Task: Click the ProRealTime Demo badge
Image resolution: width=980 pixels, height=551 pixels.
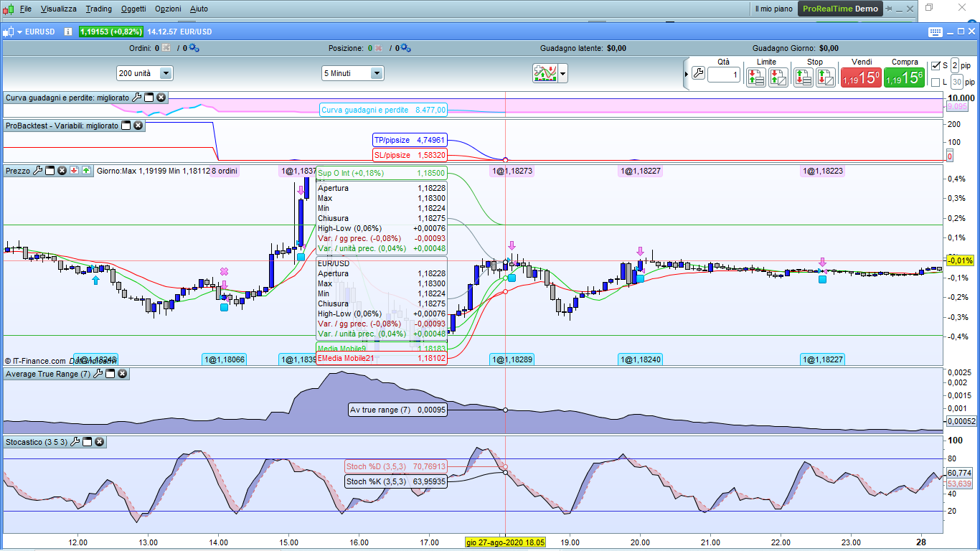Action: coord(840,9)
